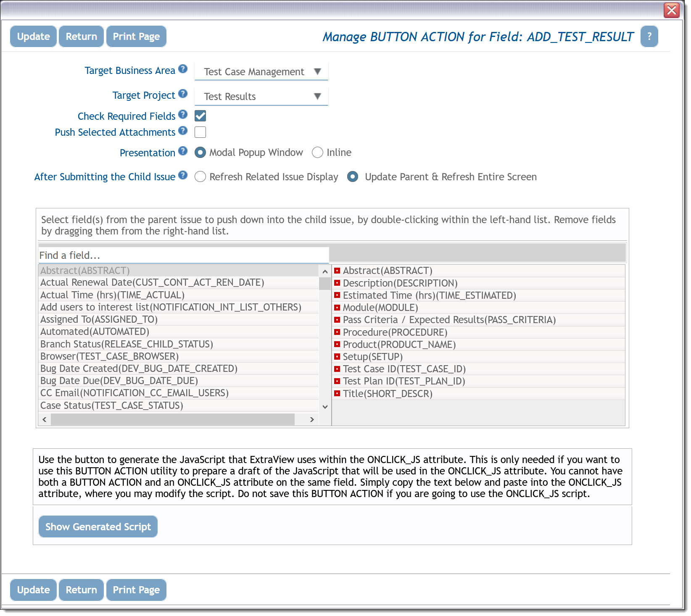Select CC Email(NOTIFICATION_CC_EMAIL_USERS) row
Image resolution: width=691 pixels, height=616 pixels.
point(179,393)
